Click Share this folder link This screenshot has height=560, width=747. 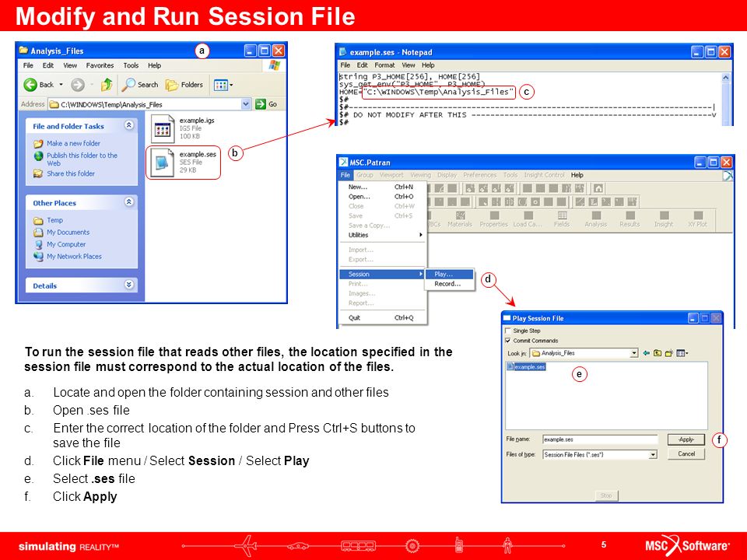coord(71,173)
